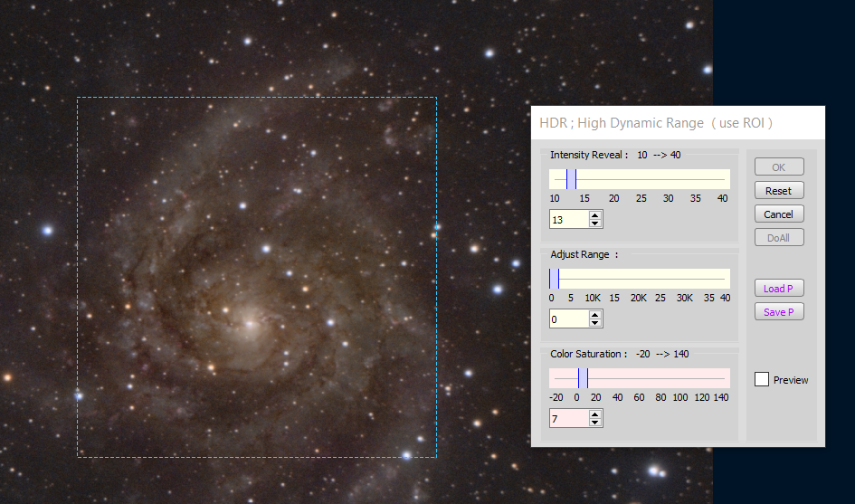The height and width of the screenshot is (504, 855).
Task: Click the Color Saturation slider track
Action: coord(639,378)
